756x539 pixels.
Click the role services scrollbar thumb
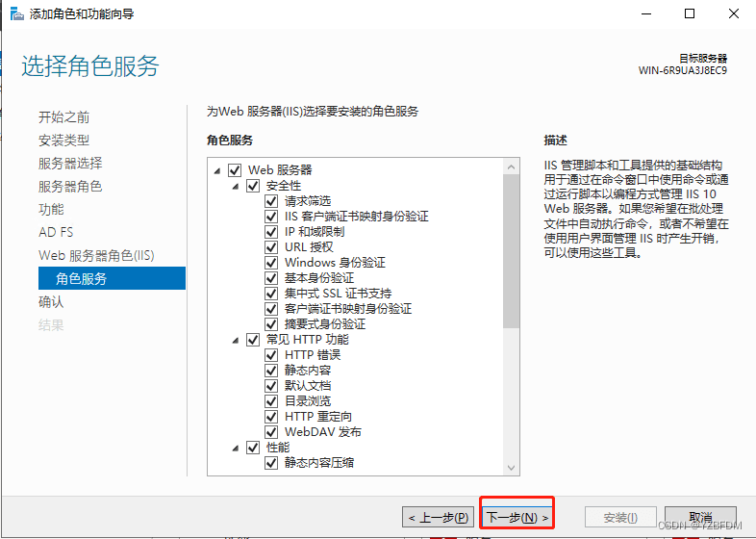[x=511, y=251]
